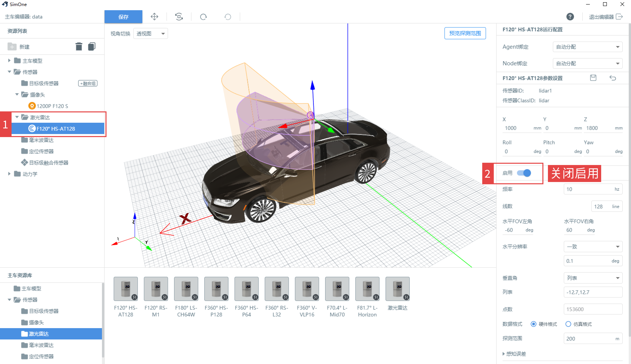
Task: Save sensor parameters with floppy icon
Action: coord(593,78)
